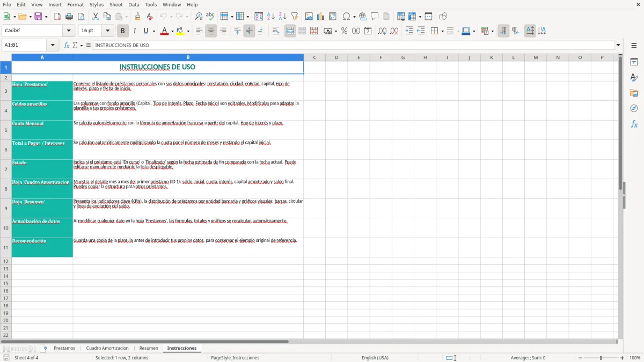Run the spelling check
This screenshot has height=362, width=644.
coord(210,17)
